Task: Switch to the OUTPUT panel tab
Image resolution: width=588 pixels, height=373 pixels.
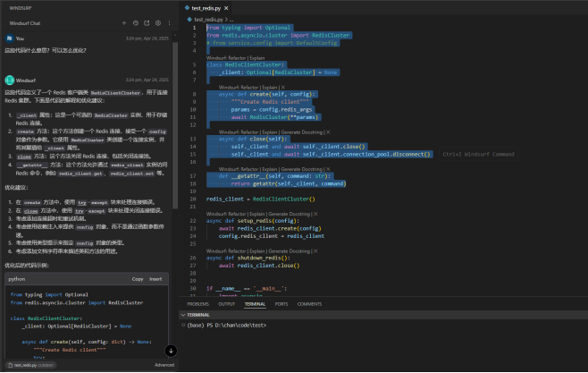Action: [226, 304]
